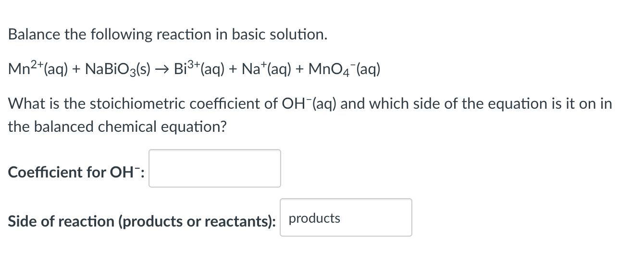Click the word products in the answer field
This screenshot has height=278, width=644.
click(314, 218)
